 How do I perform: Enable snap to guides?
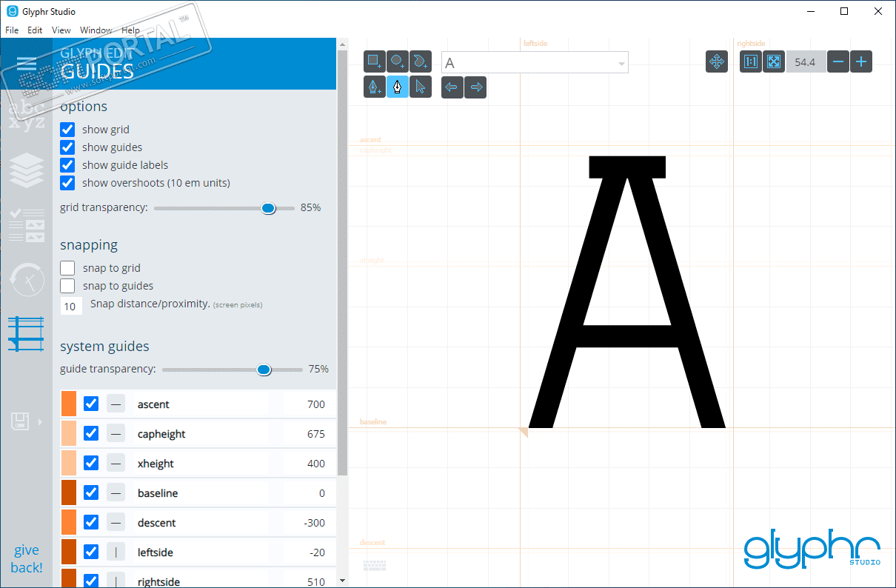pyautogui.click(x=67, y=286)
